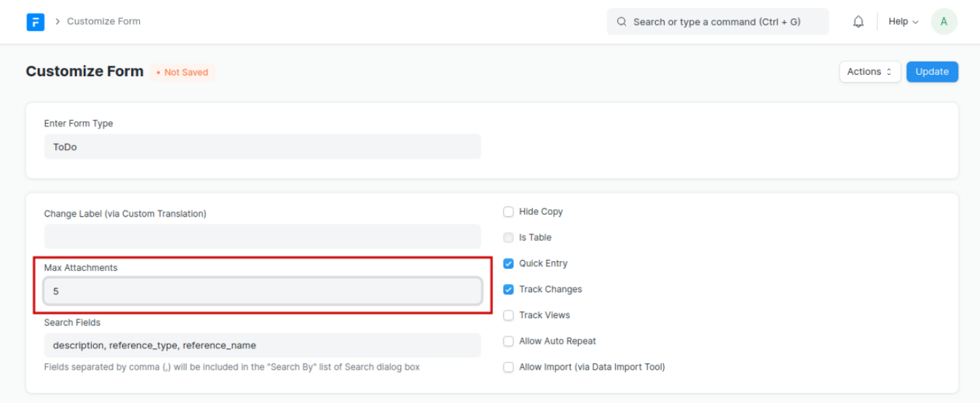Click the Customize Form breadcrumb
980x403 pixels.
tap(103, 21)
